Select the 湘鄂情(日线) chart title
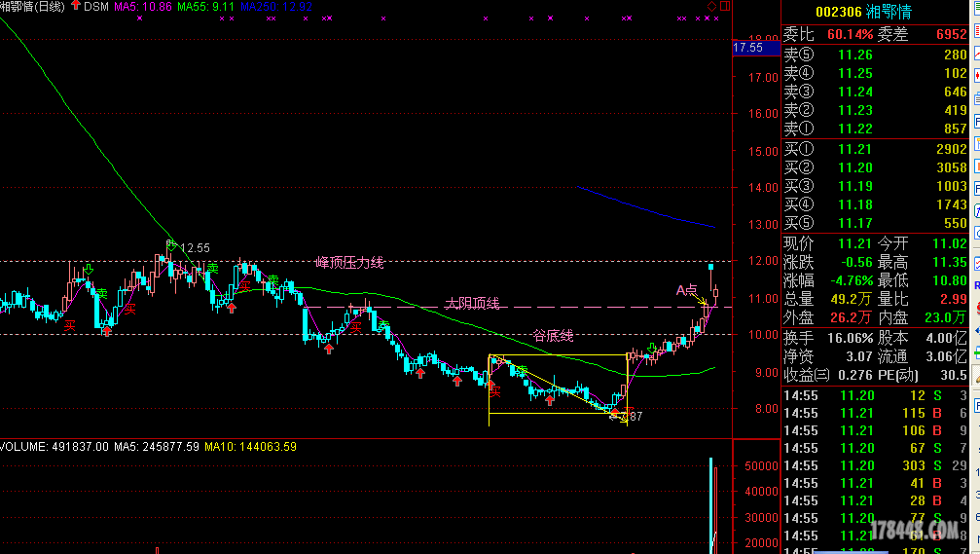 [x=32, y=6]
